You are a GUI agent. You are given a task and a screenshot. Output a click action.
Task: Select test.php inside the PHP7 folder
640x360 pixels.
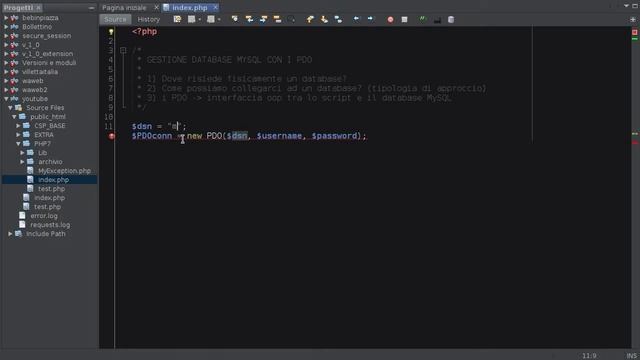pos(51,189)
